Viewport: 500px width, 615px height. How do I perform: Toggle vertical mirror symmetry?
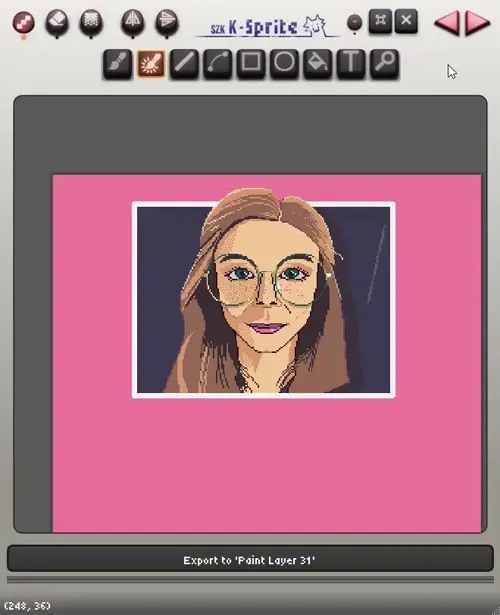click(x=167, y=22)
